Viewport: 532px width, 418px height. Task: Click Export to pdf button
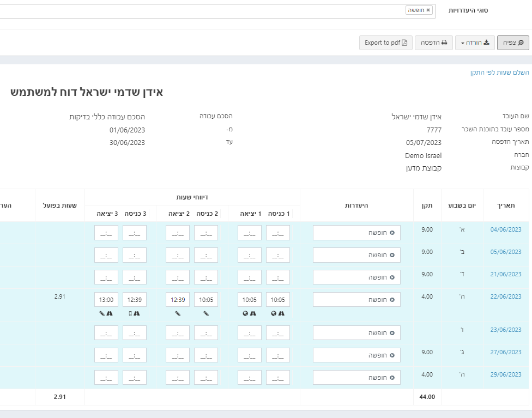click(386, 43)
